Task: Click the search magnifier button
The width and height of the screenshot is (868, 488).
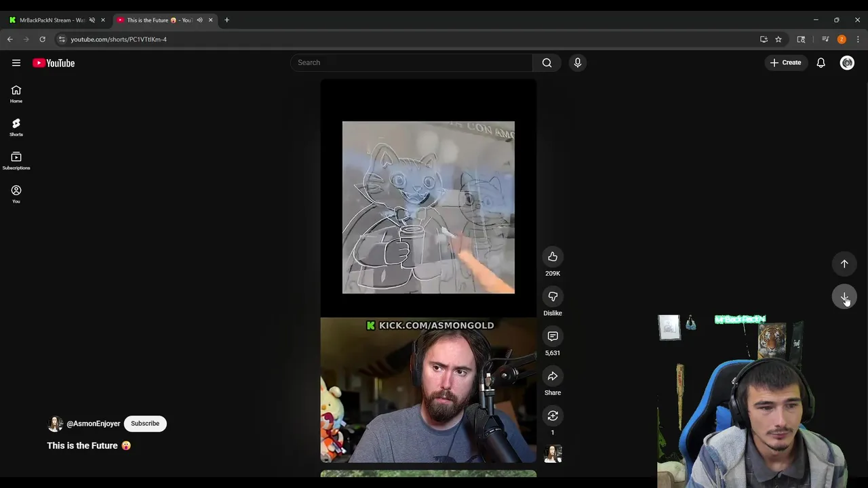Action: click(x=547, y=62)
